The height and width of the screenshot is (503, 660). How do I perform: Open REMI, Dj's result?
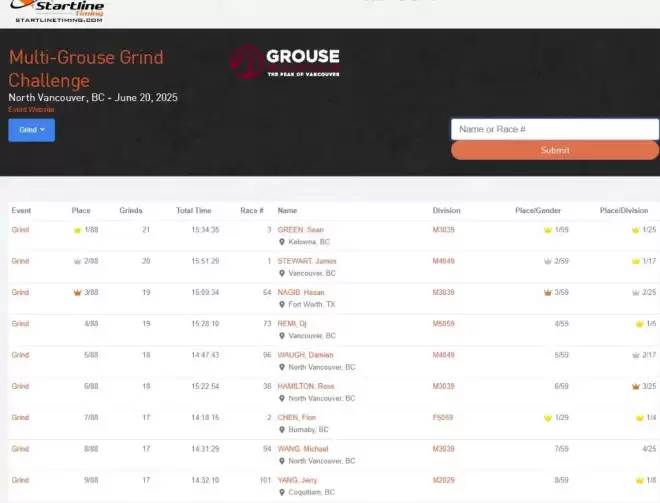(x=292, y=324)
